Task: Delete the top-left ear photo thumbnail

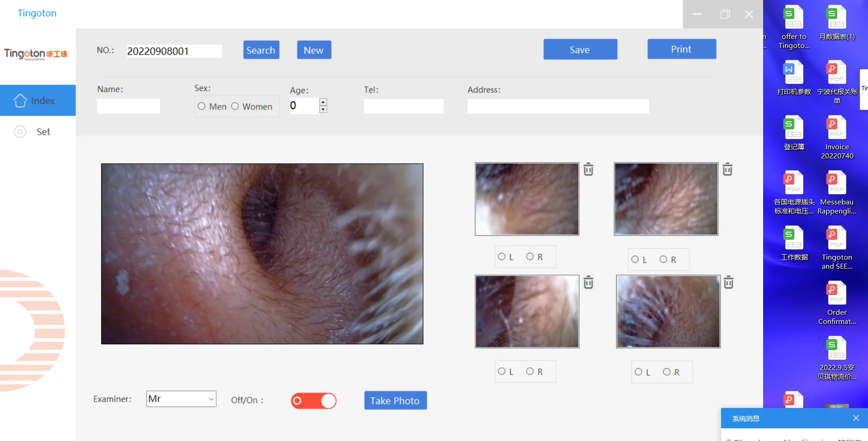Action: tap(588, 169)
